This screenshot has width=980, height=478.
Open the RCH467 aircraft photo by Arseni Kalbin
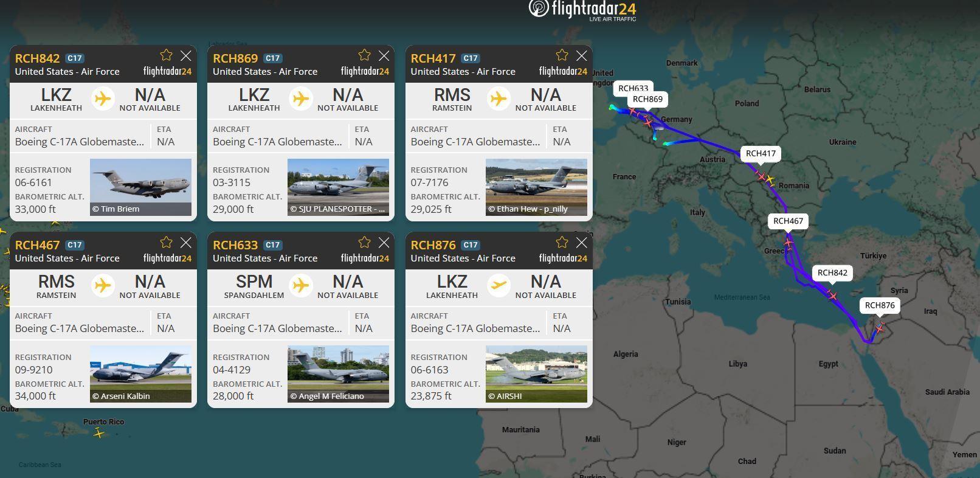click(x=140, y=374)
